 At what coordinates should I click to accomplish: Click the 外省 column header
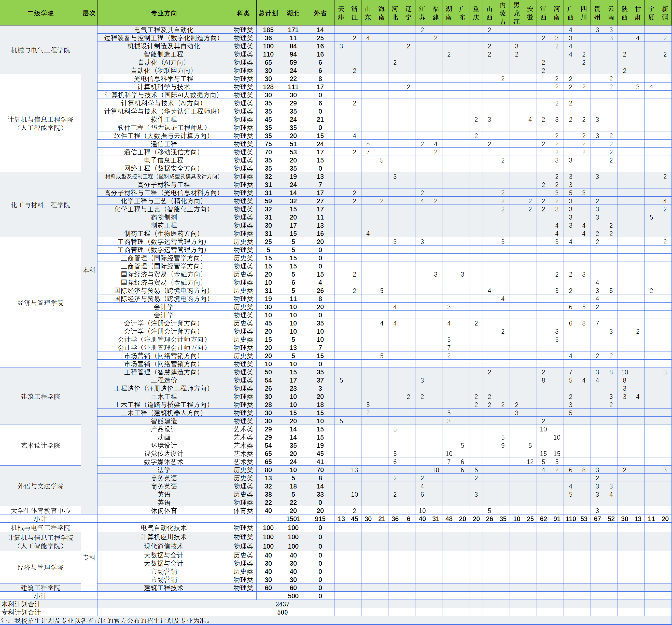click(320, 13)
